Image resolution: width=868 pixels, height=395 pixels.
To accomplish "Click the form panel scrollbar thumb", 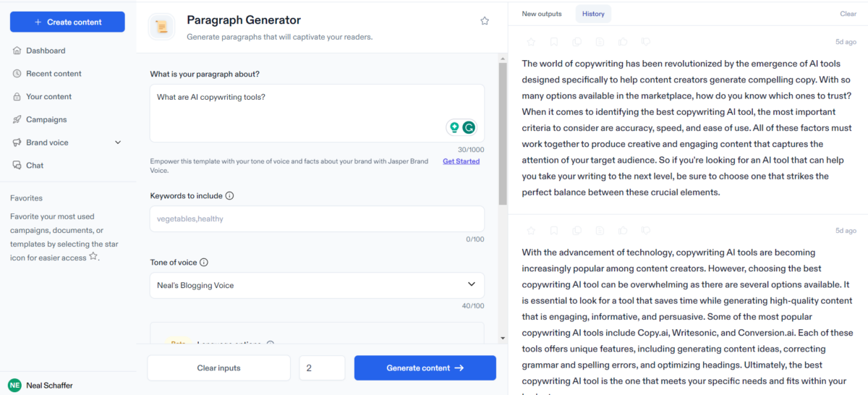I will (503, 135).
